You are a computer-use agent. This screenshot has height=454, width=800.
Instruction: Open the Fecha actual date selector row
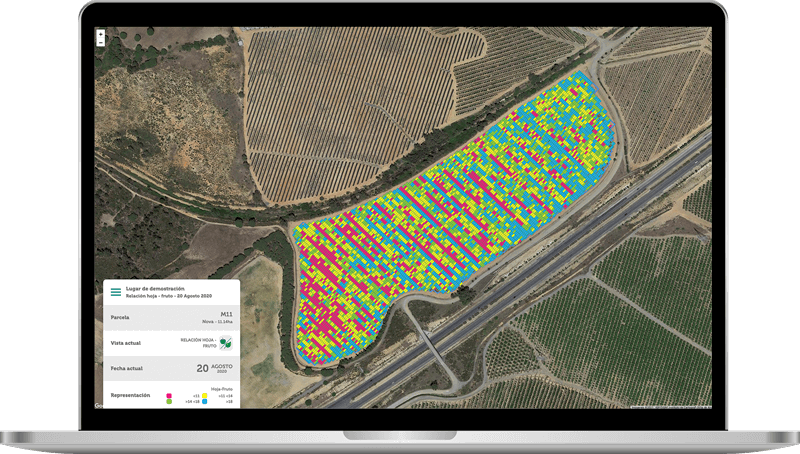(170, 369)
